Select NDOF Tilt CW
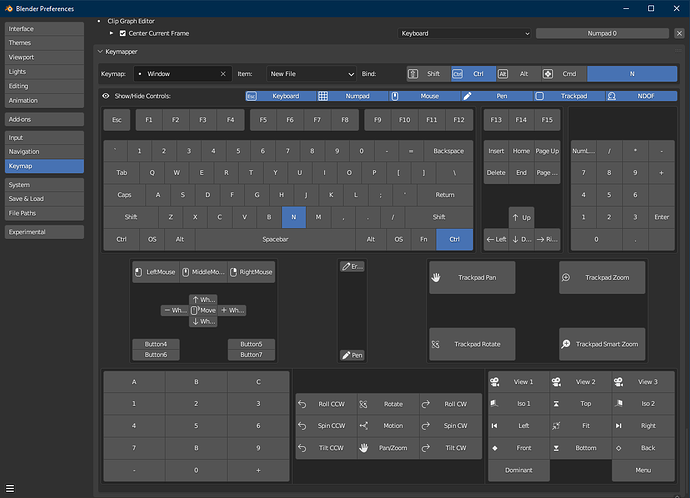The height and width of the screenshot is (498, 690). (451, 448)
